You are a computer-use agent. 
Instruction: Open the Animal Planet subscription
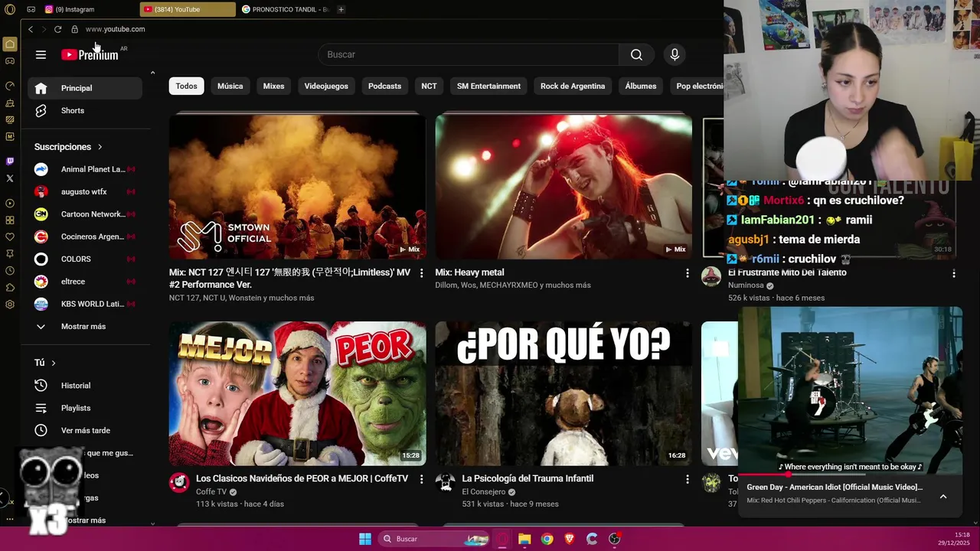pyautogui.click(x=85, y=169)
